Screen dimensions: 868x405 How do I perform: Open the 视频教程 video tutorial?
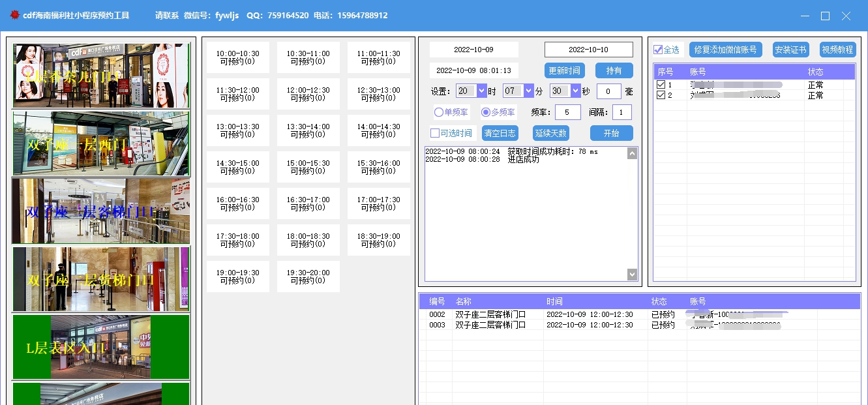[x=839, y=49]
